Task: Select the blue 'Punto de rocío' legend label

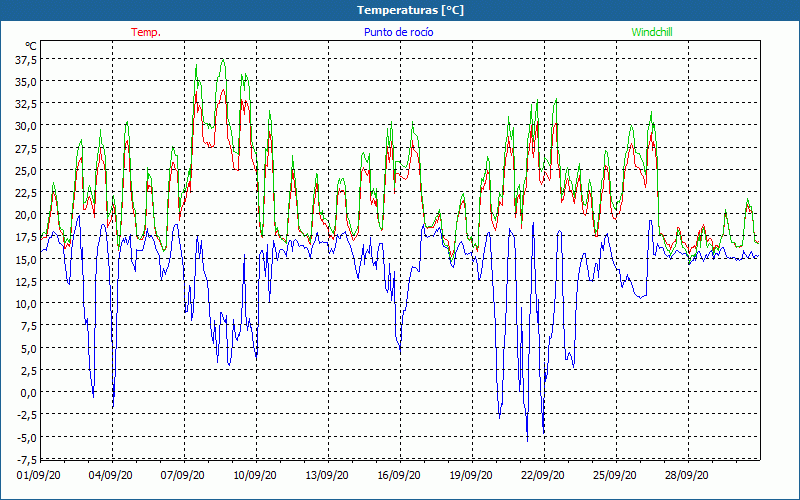Action: tap(398, 32)
